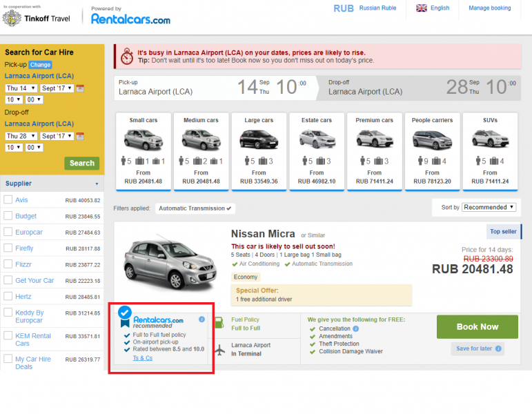
Task: Select the SUVs car category image
Action: (490, 139)
